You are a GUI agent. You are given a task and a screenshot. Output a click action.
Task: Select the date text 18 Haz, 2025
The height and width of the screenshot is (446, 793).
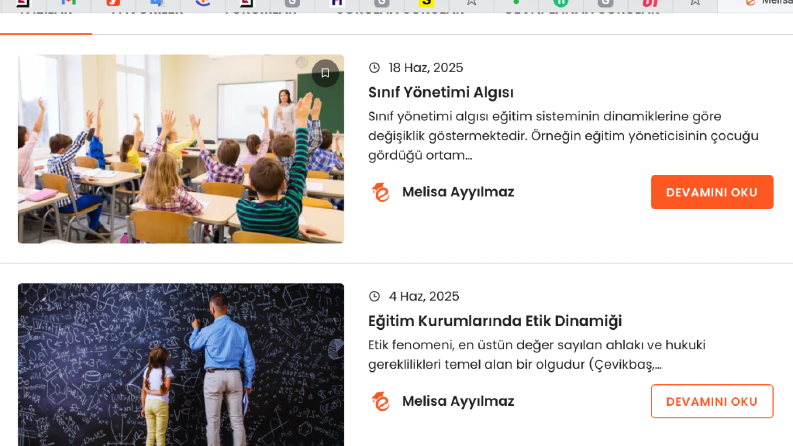426,68
